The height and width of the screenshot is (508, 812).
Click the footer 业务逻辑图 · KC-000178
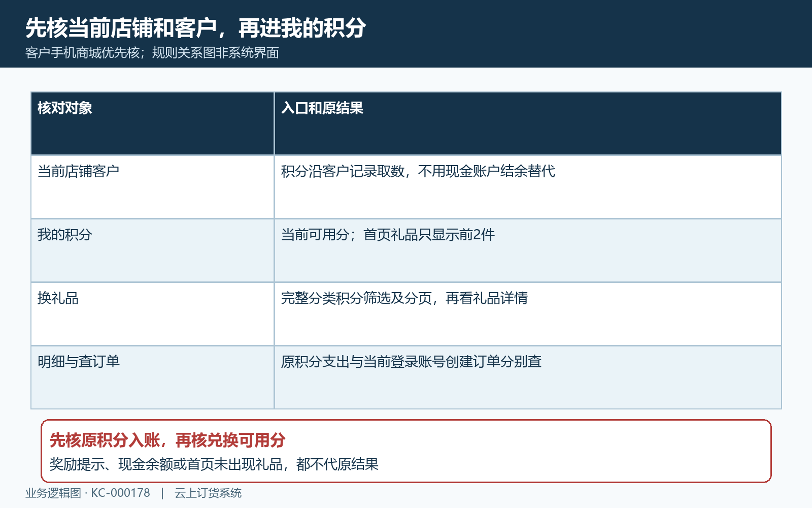88,493
